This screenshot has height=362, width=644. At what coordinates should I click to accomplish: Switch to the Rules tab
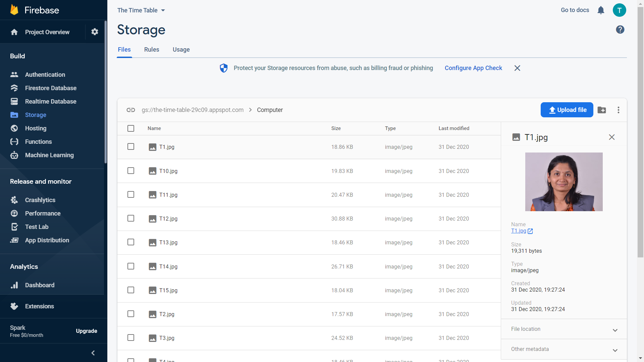pos(151,50)
